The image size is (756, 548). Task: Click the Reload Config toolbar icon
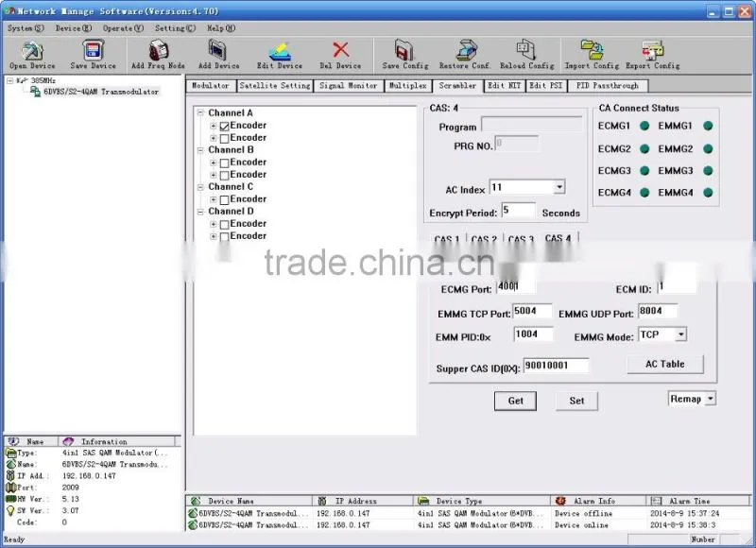pos(527,55)
